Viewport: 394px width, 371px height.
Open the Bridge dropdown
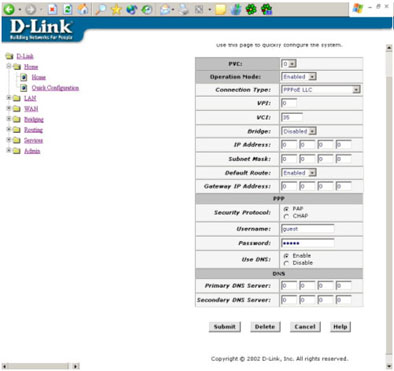pyautogui.click(x=299, y=131)
